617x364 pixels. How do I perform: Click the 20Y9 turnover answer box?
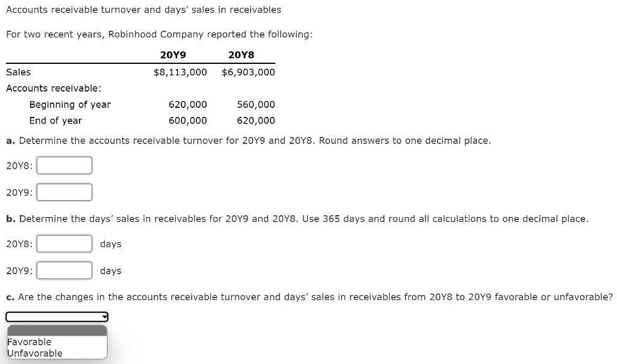[x=64, y=192]
